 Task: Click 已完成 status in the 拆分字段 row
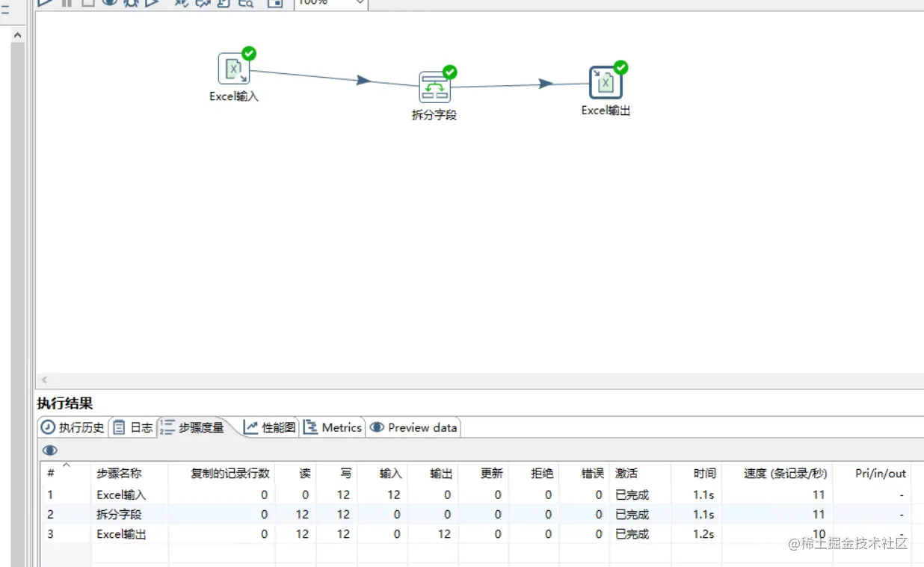point(632,514)
